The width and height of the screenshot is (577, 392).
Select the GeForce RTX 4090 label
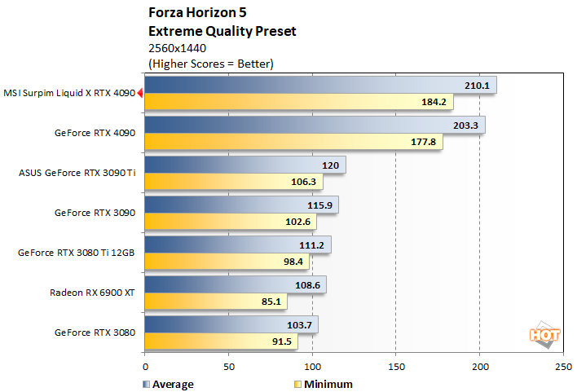(95, 133)
